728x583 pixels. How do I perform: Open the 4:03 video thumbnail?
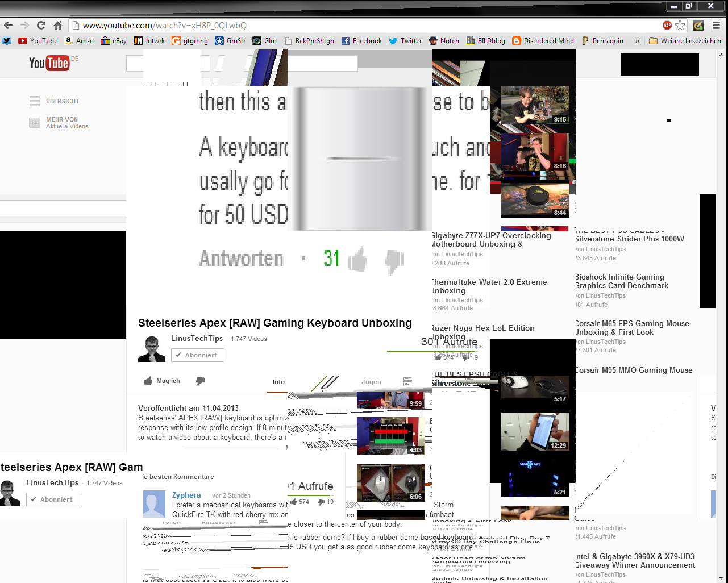tap(391, 436)
